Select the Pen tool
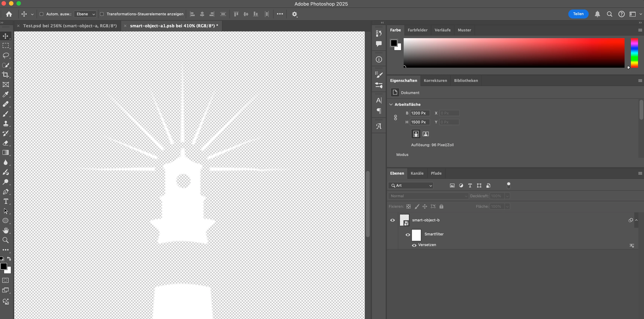This screenshot has height=319, width=644. click(x=5, y=192)
